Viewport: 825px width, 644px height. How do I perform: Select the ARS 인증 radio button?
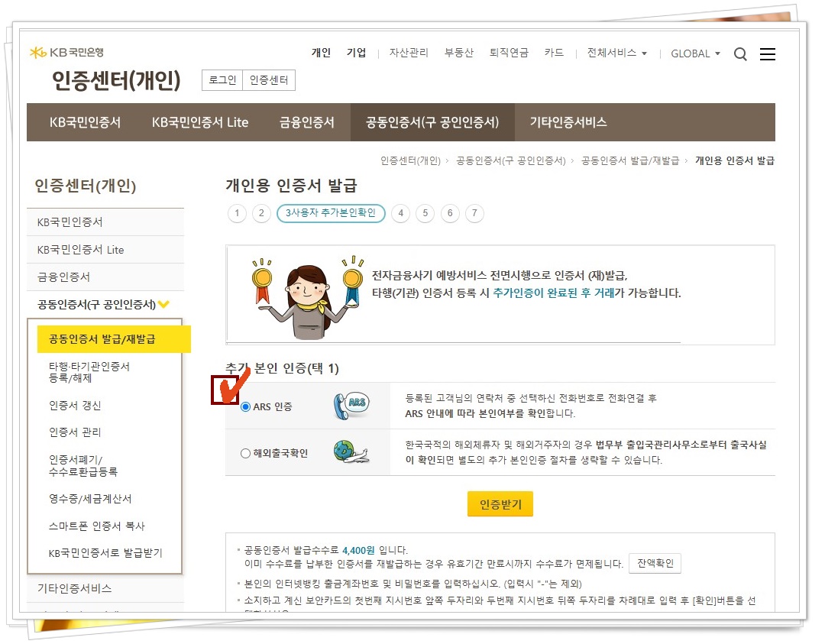click(x=245, y=406)
